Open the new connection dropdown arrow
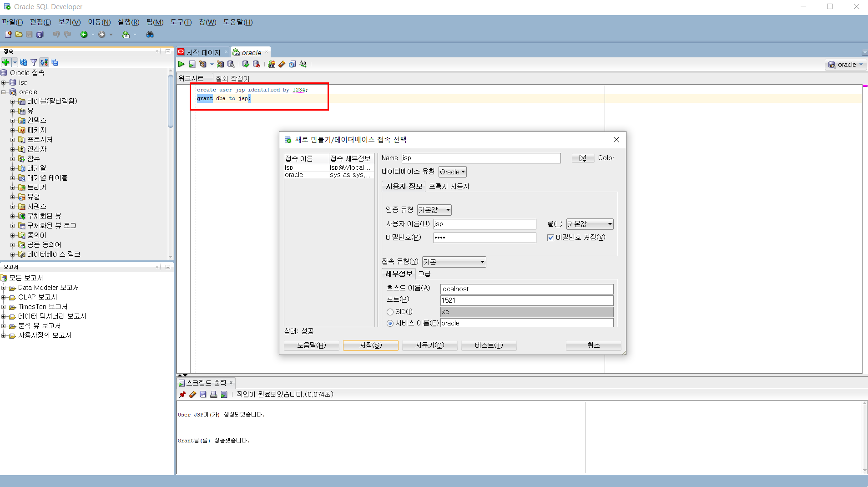The height and width of the screenshot is (487, 868). click(15, 62)
